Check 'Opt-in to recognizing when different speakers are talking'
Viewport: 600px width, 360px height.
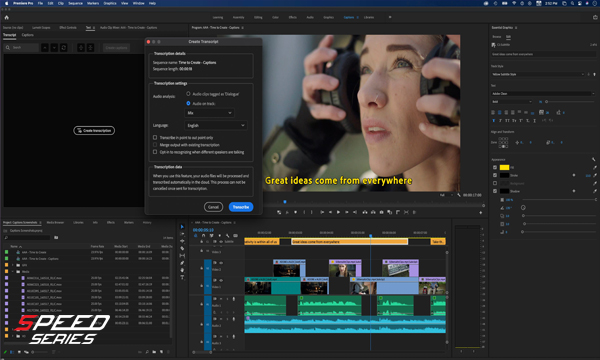(x=155, y=152)
